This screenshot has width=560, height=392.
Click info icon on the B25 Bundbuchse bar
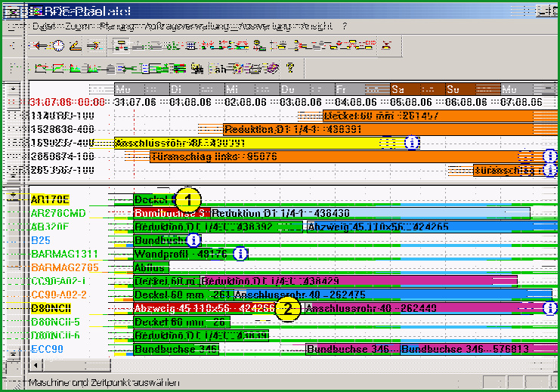tap(194, 240)
